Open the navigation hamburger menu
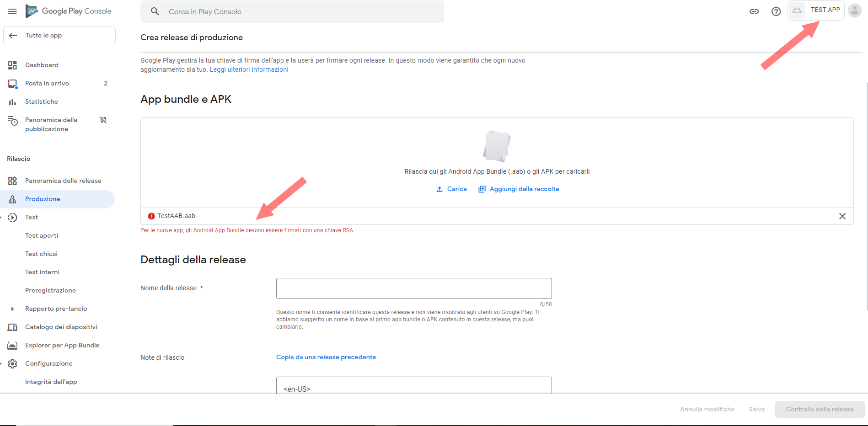 tap(12, 11)
